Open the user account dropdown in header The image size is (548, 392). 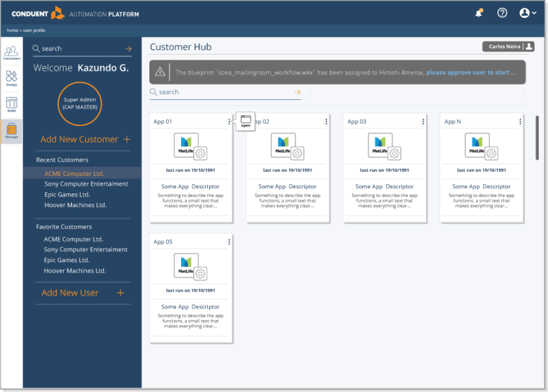coord(527,13)
